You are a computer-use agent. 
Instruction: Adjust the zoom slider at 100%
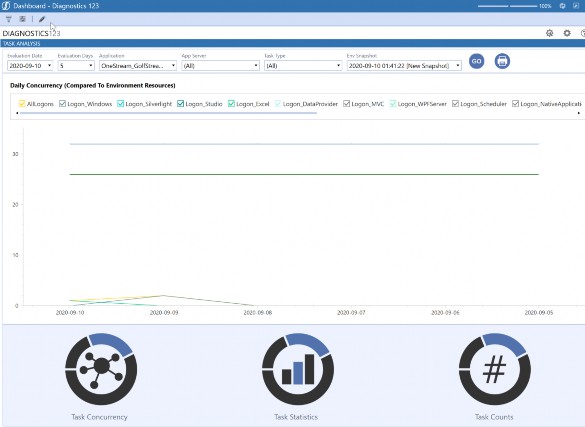pyautogui.click(x=507, y=6)
